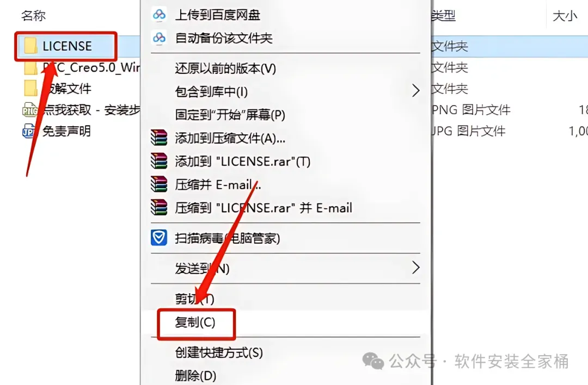Expand the 包含到库中(I) submenu arrow
This screenshot has width=588, height=385.
tap(415, 91)
